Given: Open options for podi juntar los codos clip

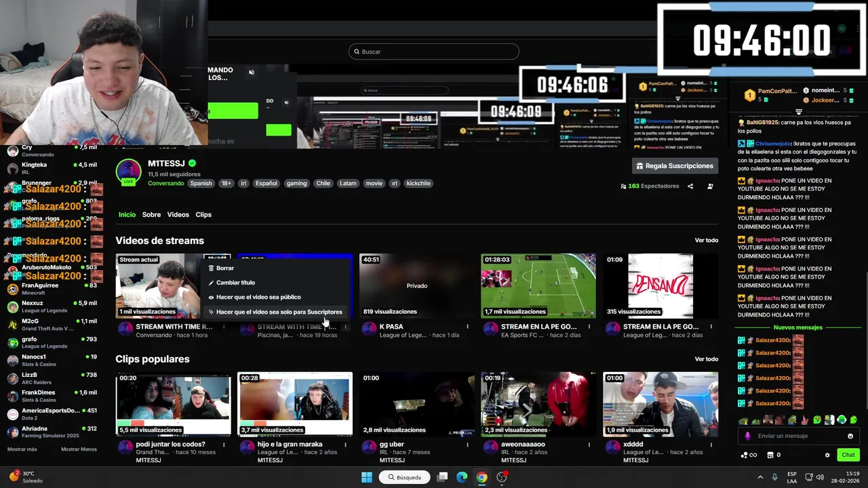Looking at the screenshot, I should 223,445.
